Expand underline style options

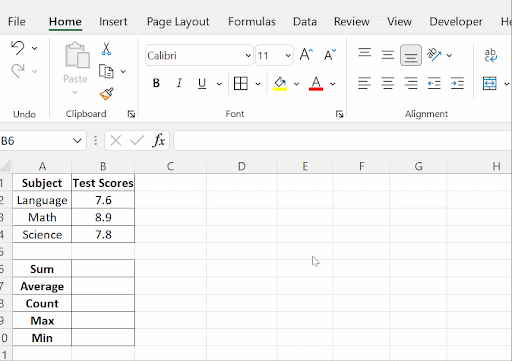[219, 84]
